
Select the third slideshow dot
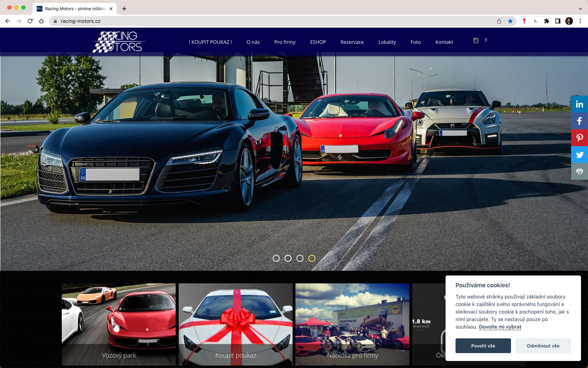click(x=300, y=258)
